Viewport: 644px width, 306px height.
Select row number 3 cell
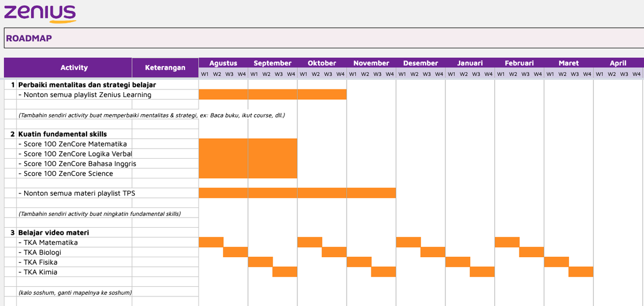click(10, 233)
